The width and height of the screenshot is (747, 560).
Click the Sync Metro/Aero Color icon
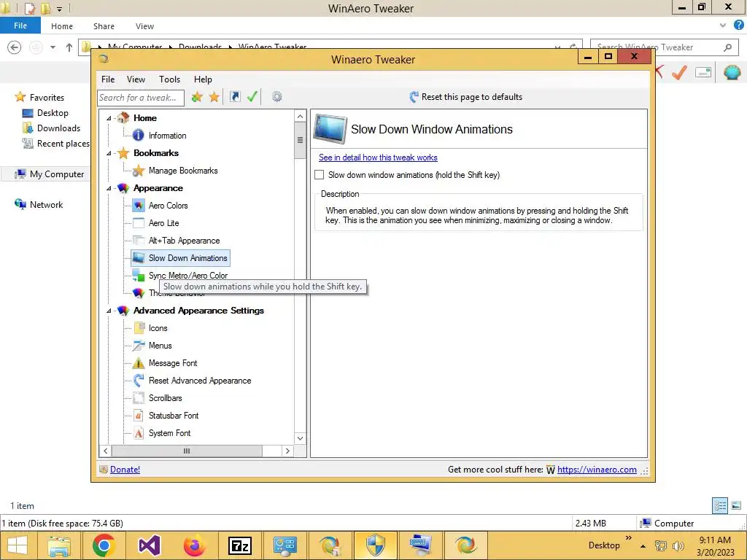pyautogui.click(x=138, y=275)
